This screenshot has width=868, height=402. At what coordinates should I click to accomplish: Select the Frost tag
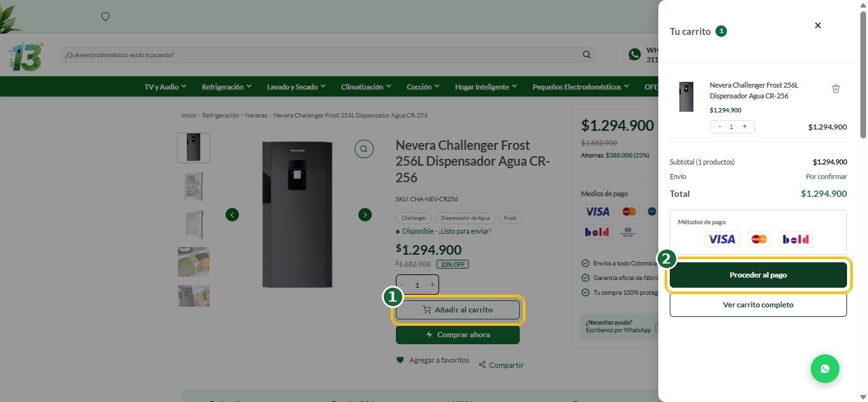click(510, 218)
